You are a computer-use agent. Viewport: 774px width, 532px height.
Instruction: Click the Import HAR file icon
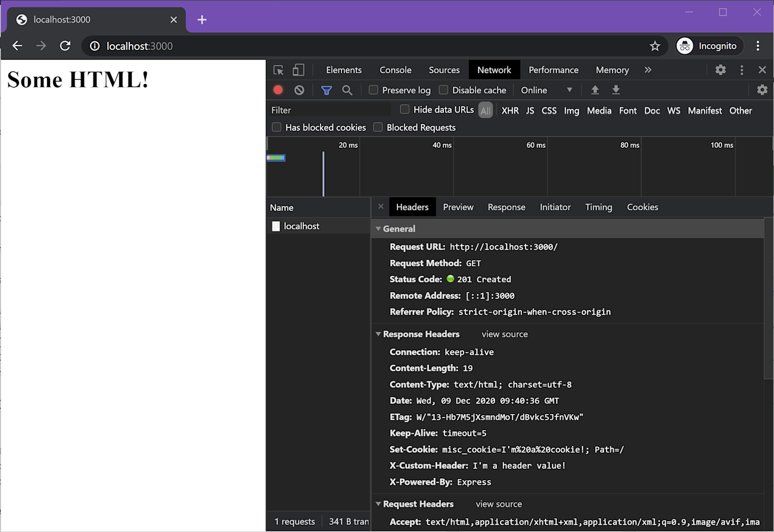coord(595,89)
